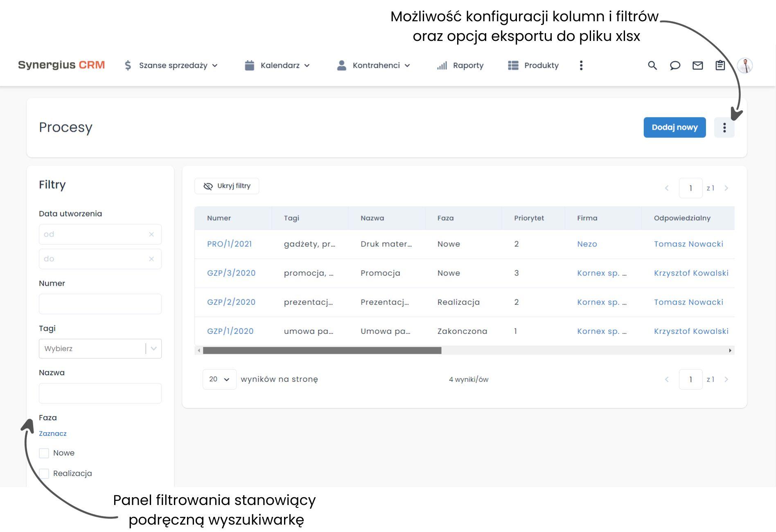The width and height of the screenshot is (776, 532).
Task: Click the user avatar in header
Action: (x=745, y=65)
